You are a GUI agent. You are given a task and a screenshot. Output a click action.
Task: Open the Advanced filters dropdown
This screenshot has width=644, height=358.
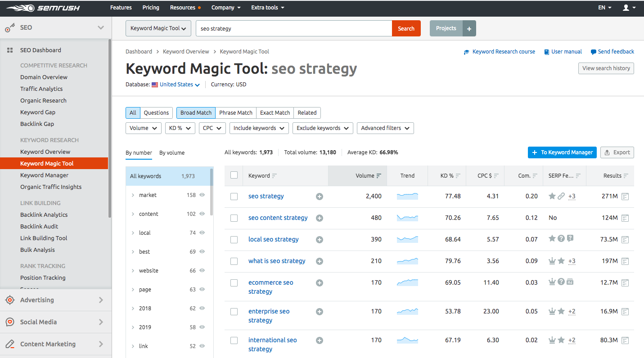pyautogui.click(x=385, y=128)
